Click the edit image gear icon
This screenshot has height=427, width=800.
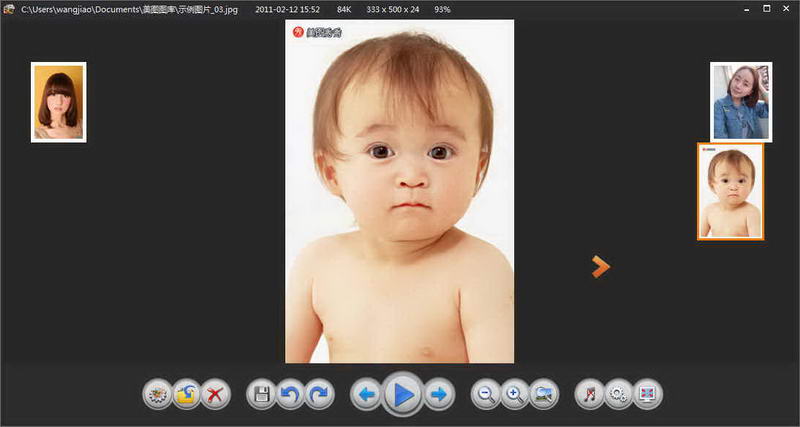[x=158, y=394]
